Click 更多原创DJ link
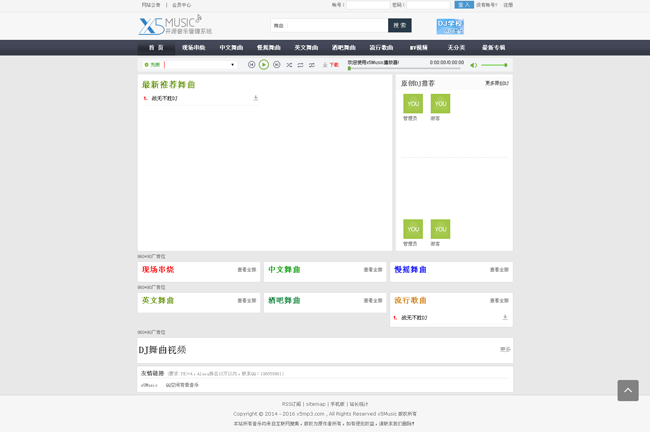The height and width of the screenshot is (432, 650). tap(497, 83)
